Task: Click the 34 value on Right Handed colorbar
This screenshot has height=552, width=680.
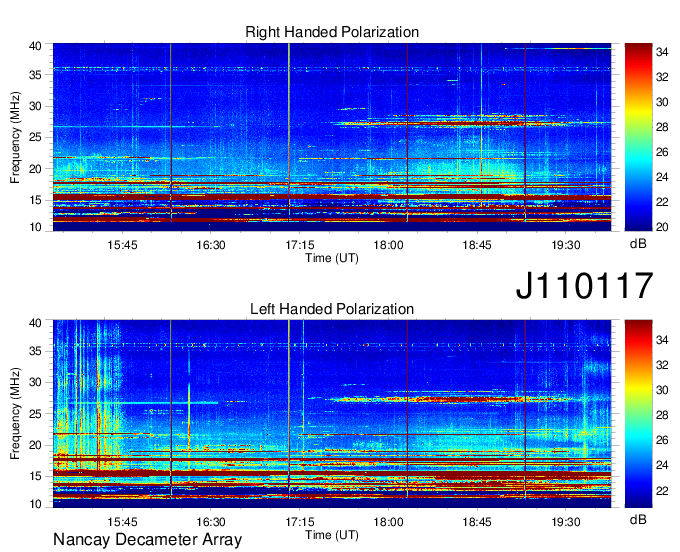Action: (662, 52)
